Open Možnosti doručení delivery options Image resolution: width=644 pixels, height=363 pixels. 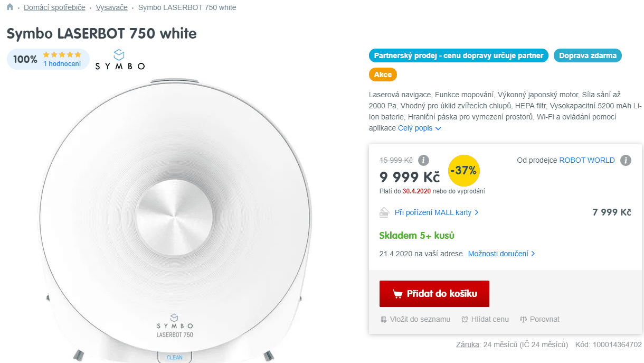point(501,254)
